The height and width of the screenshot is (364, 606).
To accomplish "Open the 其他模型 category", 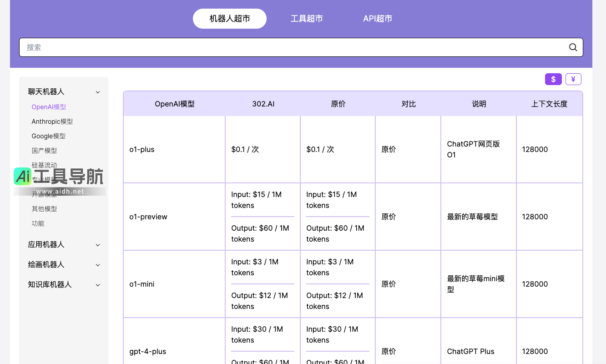I will tap(44, 209).
